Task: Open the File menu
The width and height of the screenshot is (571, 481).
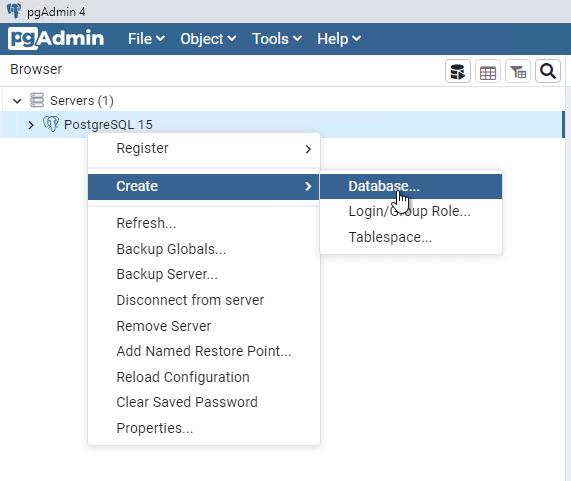Action: point(146,39)
